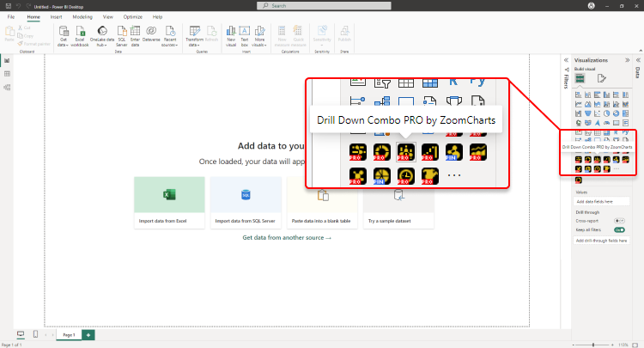Click Paste data into a blank table
The height and width of the screenshot is (348, 644).
[322, 203]
